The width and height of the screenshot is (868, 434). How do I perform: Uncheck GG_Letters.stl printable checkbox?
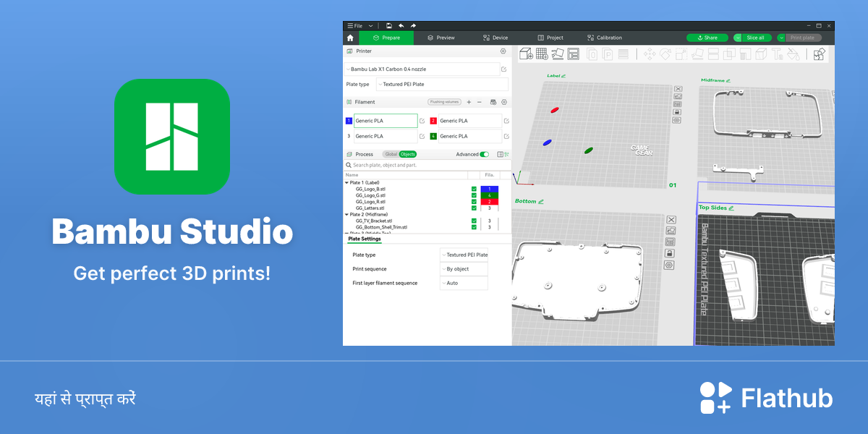[474, 208]
